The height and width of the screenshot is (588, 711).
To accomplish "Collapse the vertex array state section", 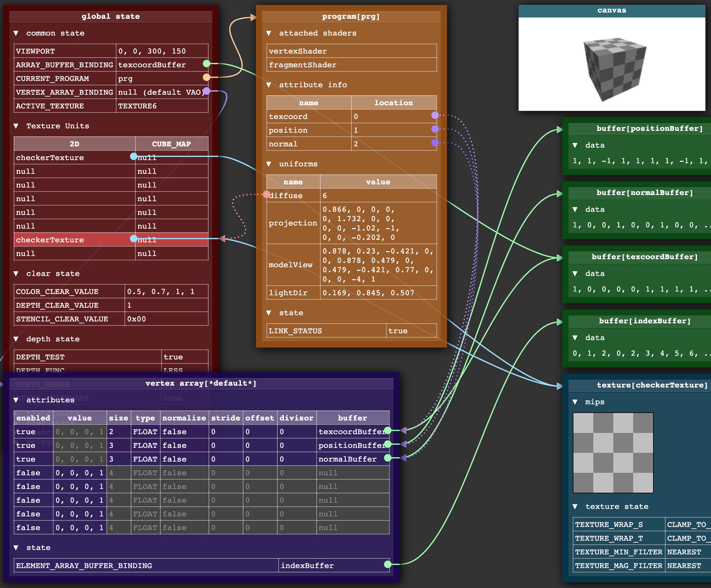I will point(16,548).
